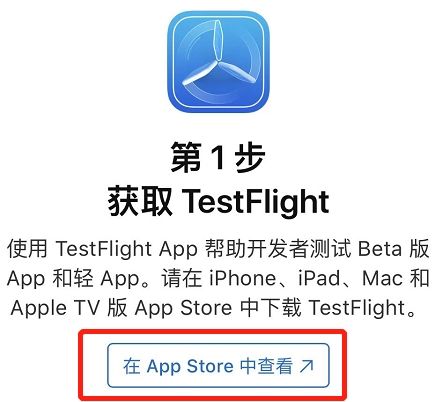Click the TestFlight app icon

[x=218, y=62]
